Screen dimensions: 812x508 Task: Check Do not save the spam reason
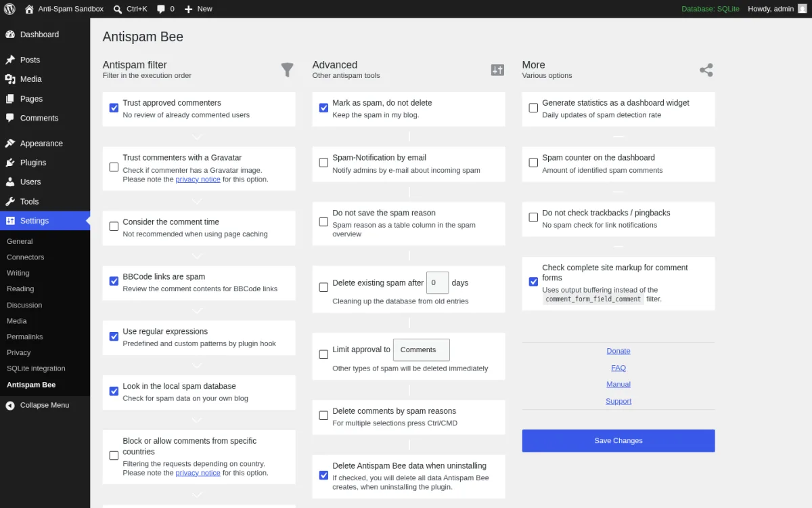pos(323,221)
